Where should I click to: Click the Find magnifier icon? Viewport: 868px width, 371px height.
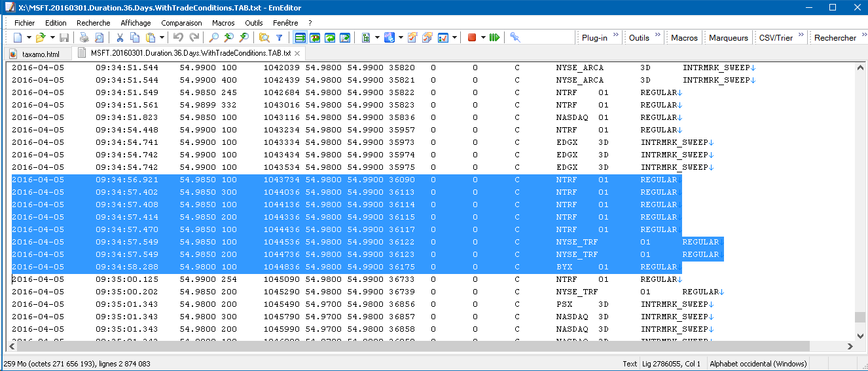(x=213, y=37)
